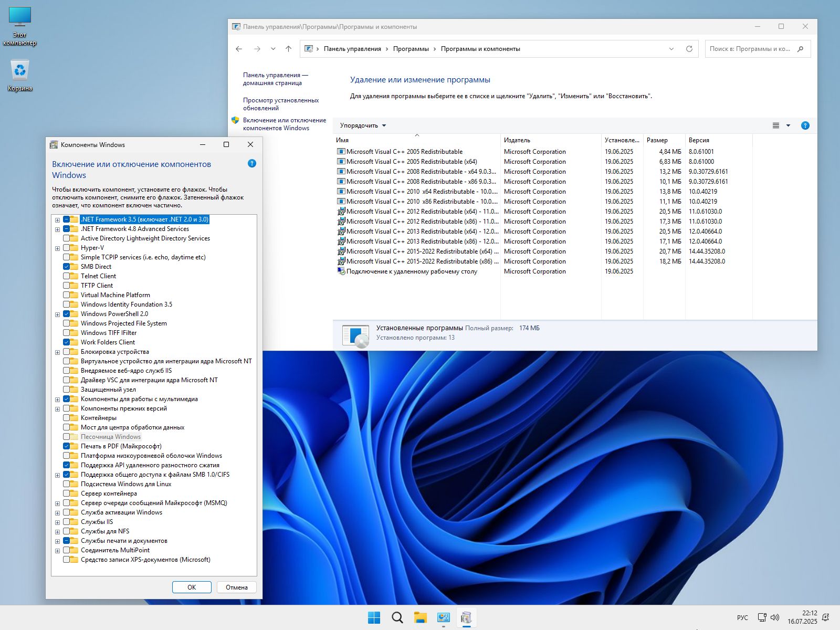
Task: Expand Hyper-V tree node
Action: (x=57, y=248)
